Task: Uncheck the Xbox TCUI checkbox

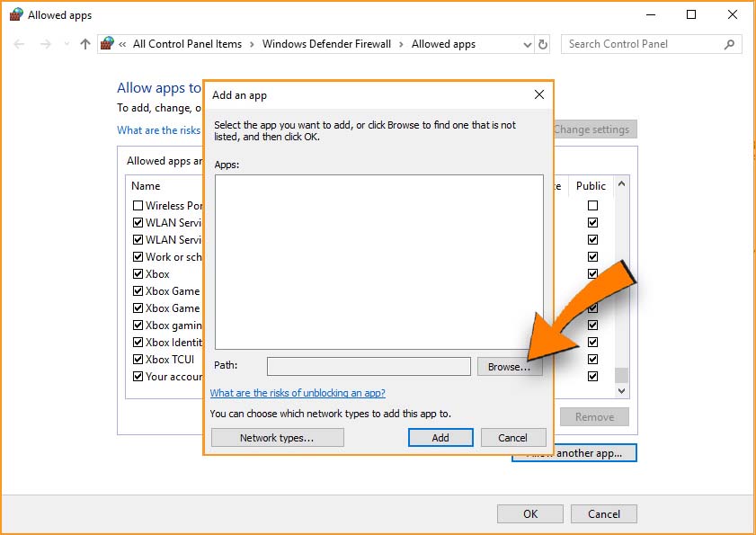Action: pyautogui.click(x=138, y=360)
